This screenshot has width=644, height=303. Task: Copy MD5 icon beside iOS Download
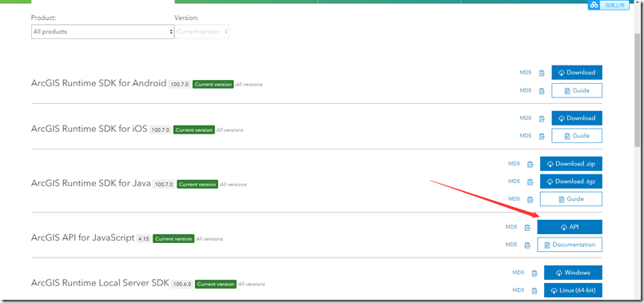pos(542,119)
